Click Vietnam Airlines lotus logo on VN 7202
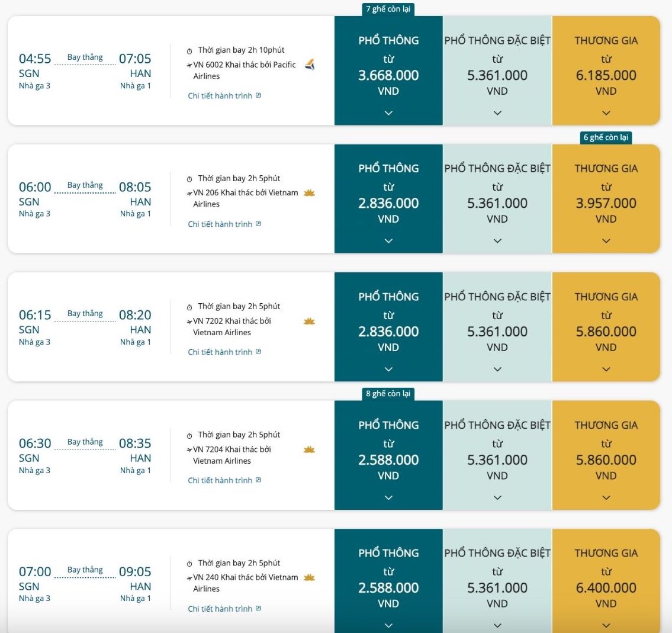Screen dimensions: 672x633 click(x=309, y=321)
